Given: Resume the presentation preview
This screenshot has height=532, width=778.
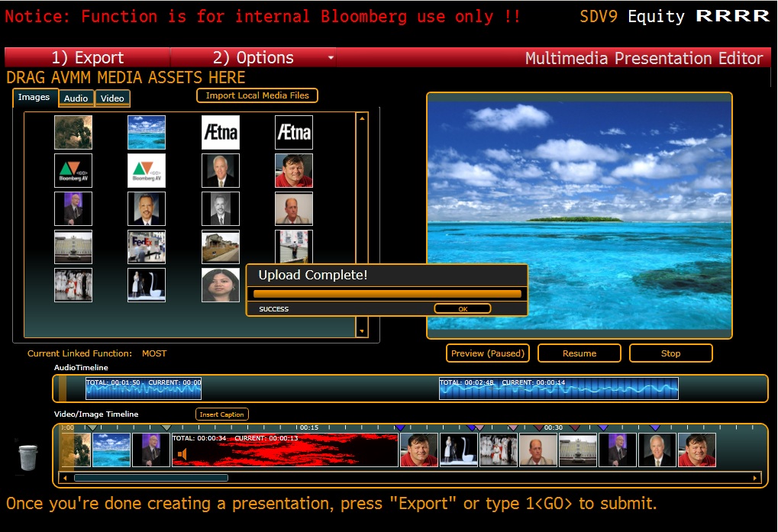Looking at the screenshot, I should point(579,353).
